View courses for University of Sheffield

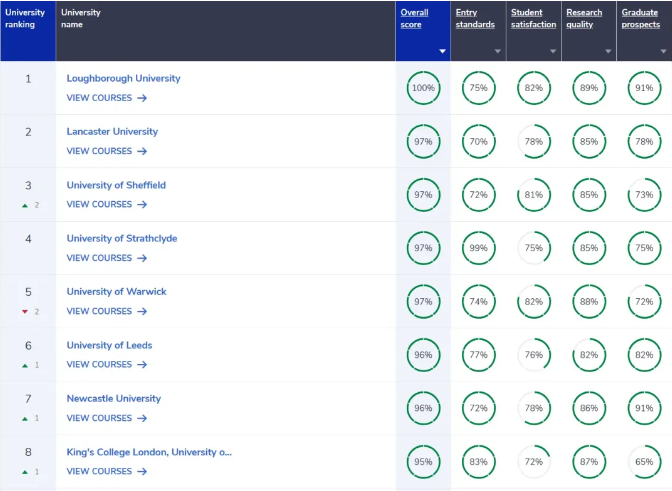pos(107,204)
